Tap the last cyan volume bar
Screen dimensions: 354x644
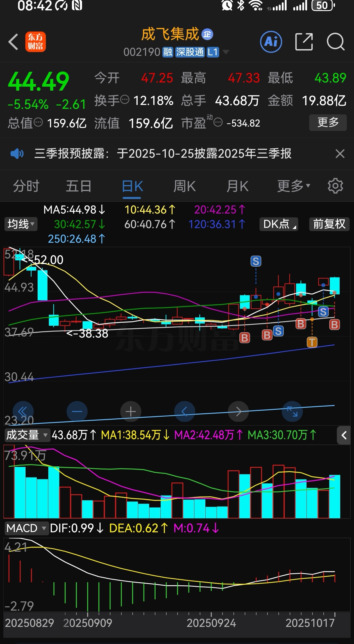335,496
